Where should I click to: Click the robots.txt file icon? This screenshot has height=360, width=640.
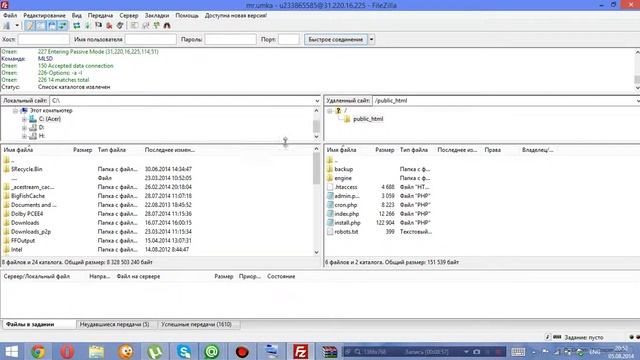tap(330, 232)
